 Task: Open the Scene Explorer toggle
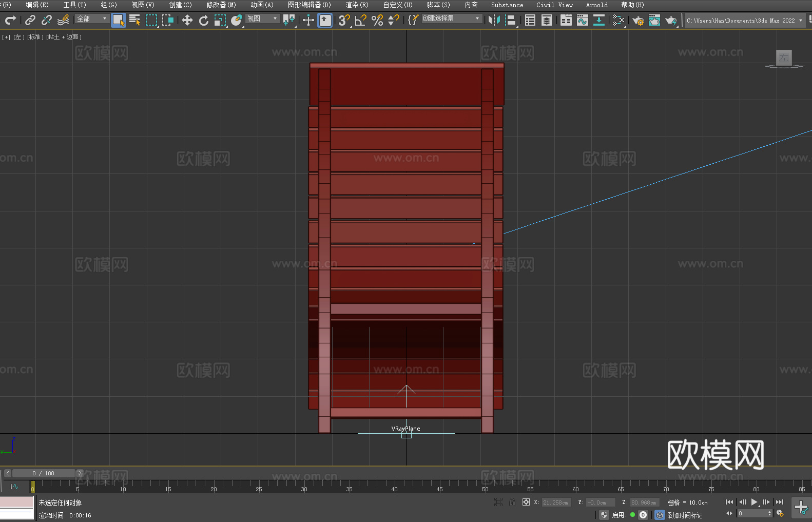click(530, 20)
